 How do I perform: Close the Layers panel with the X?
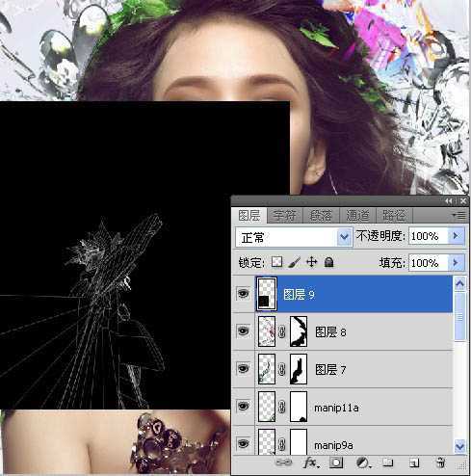(463, 201)
